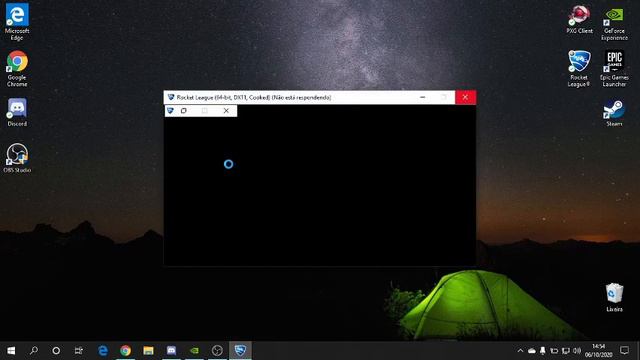Open Task View on taskbar
Viewport: 640px width, 360px height.
pyautogui.click(x=79, y=350)
